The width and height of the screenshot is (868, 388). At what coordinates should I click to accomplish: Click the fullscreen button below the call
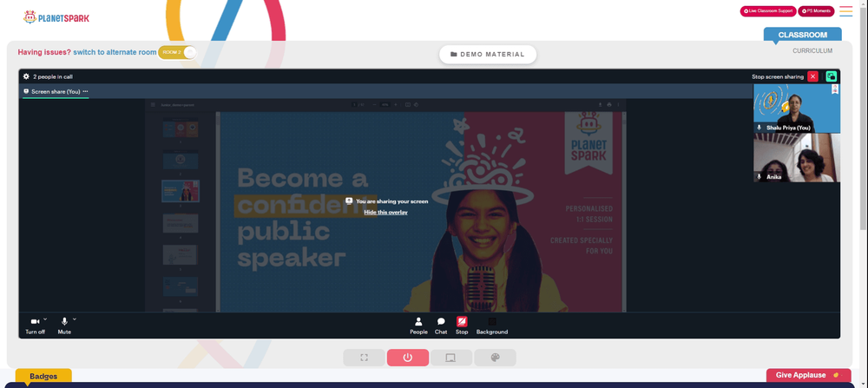click(364, 358)
